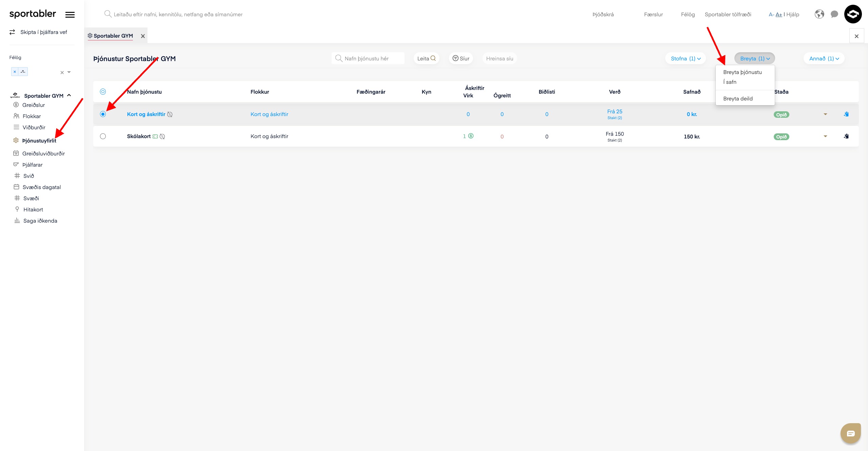
Task: Click the copy icon on Kort og áskriftir row
Action: point(846,114)
